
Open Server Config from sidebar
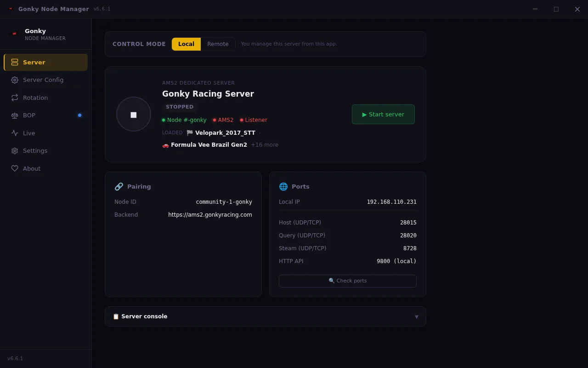45,80
